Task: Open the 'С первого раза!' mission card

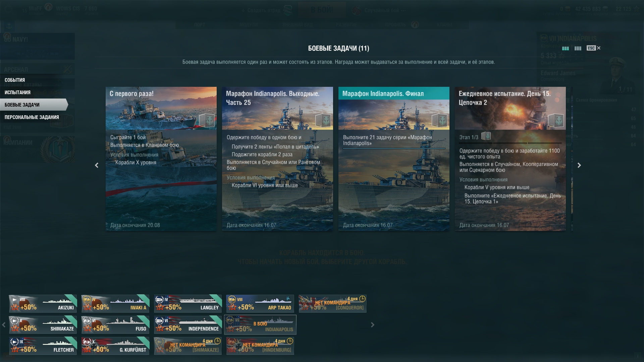Action: tap(161, 159)
